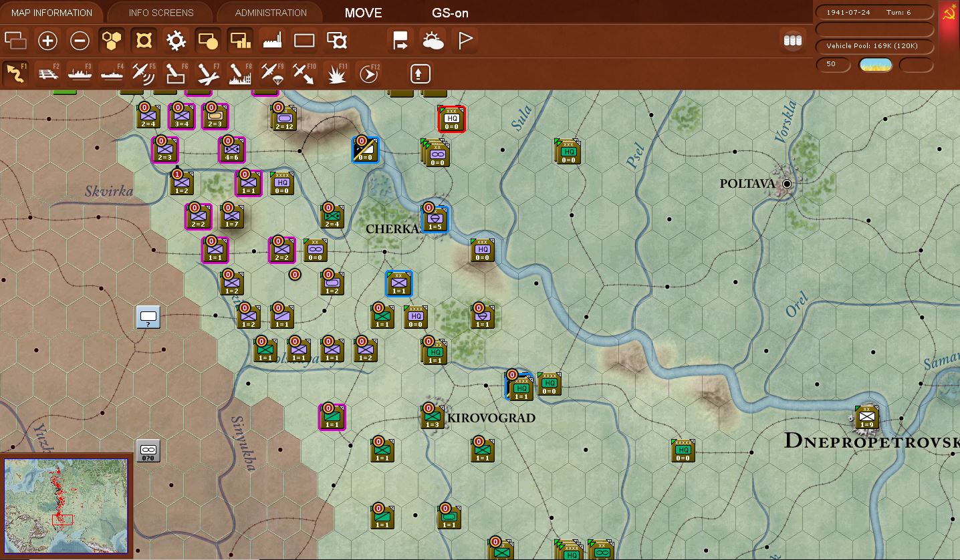Zoom in the map with plus icon
Image resolution: width=960 pixels, height=560 pixels.
click(47, 41)
